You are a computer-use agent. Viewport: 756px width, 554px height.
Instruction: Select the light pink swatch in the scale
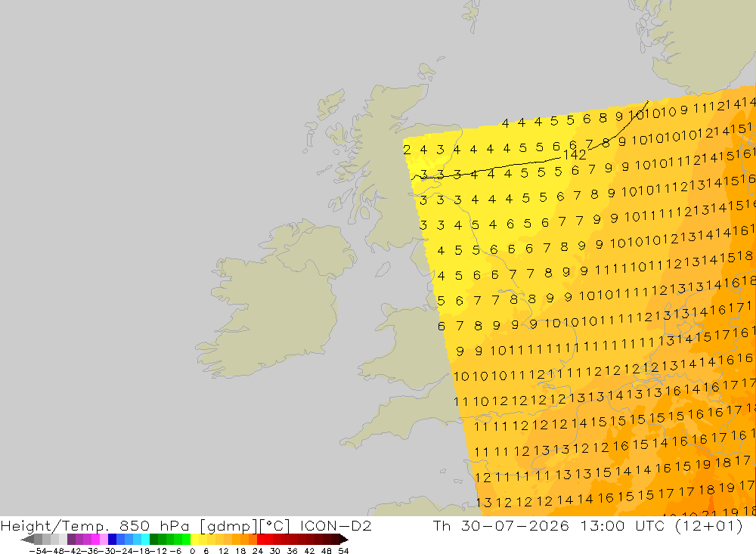pos(104,540)
